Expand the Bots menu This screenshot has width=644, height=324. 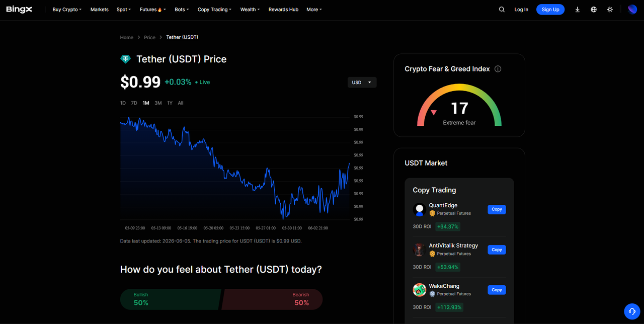click(182, 10)
